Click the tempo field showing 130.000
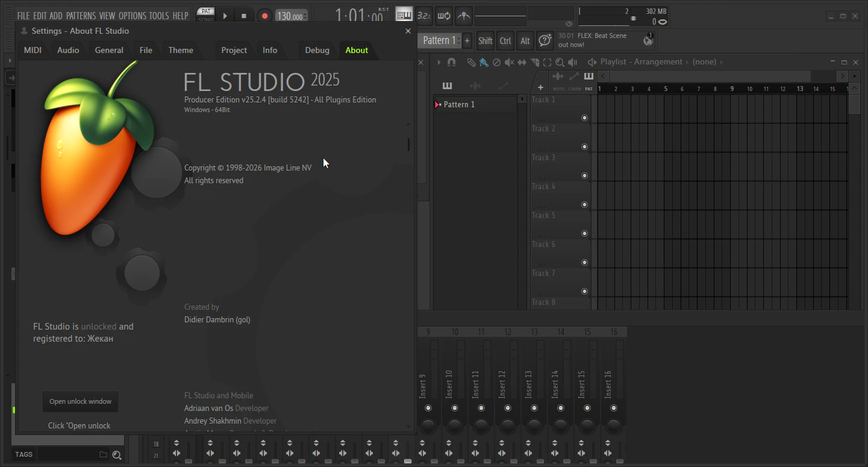This screenshot has width=868, height=467. click(290, 16)
